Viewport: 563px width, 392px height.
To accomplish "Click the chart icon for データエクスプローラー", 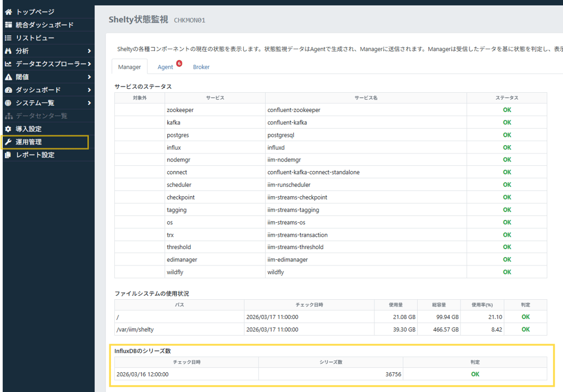I will pyautogui.click(x=8, y=64).
